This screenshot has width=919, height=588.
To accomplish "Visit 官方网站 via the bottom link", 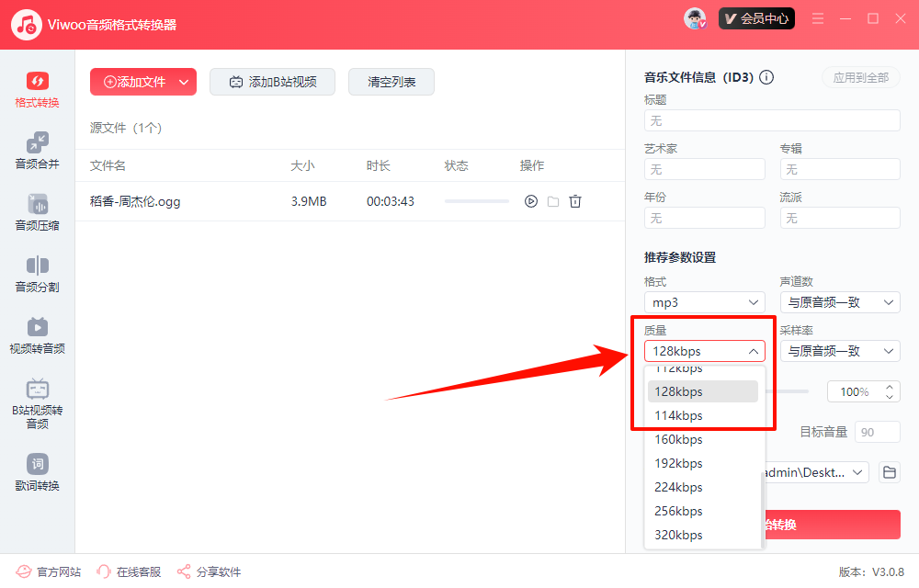I will [x=49, y=571].
